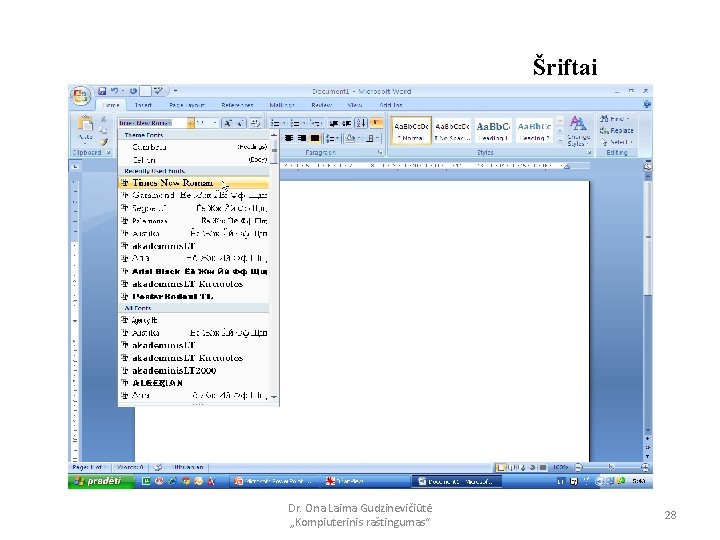Viewport: 720px width, 540px height.
Task: Click the Align Right icon
Action: pyautogui.click(x=302, y=138)
